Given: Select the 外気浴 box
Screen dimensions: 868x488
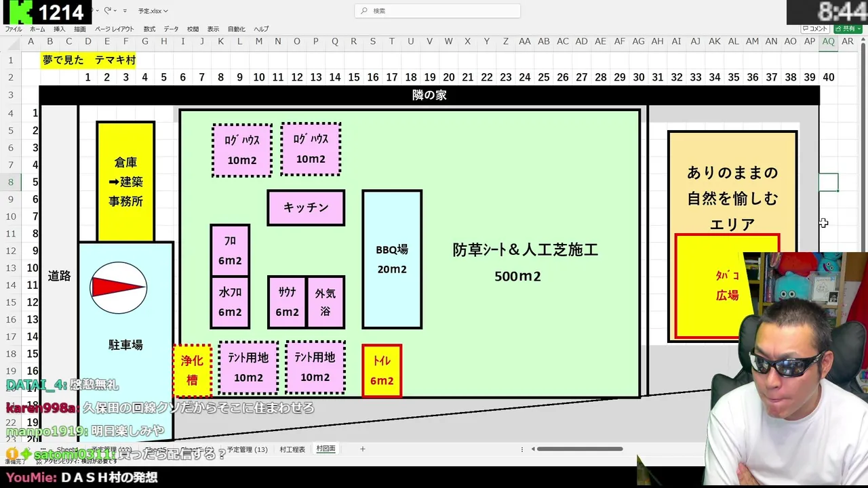Looking at the screenshot, I should pos(325,302).
